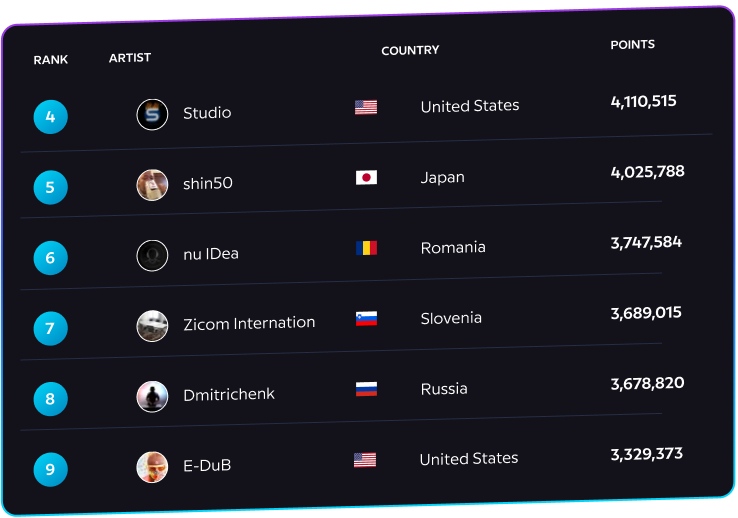Sort by the COUNTRY column header
This screenshot has width=738, height=518.
pyautogui.click(x=410, y=50)
